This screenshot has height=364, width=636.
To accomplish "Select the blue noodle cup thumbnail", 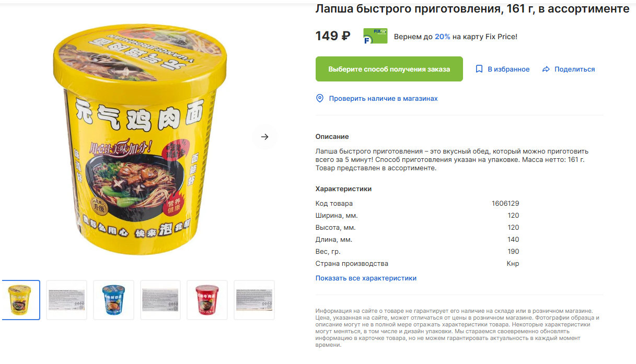I will [113, 300].
